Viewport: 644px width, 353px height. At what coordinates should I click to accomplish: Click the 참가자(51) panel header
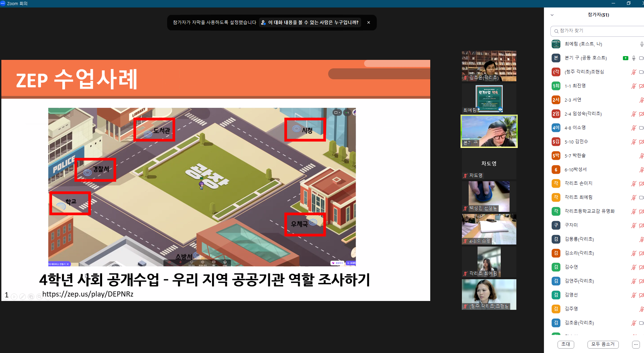pyautogui.click(x=598, y=15)
